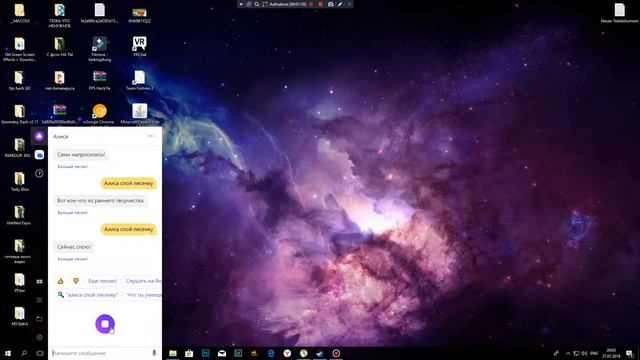Screen dimensions: 640x360
Task: Search for "алиса спой песенку" suggestion
Action: 89,295
